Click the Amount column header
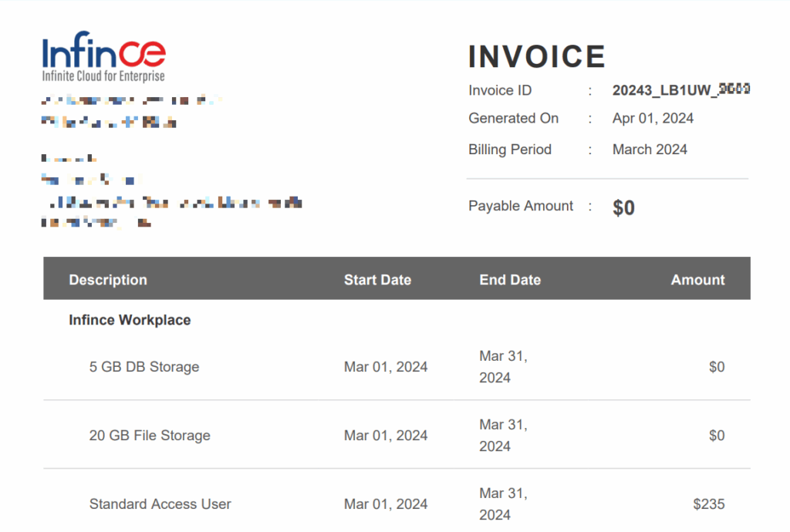This screenshot has width=790, height=532. pos(697,280)
